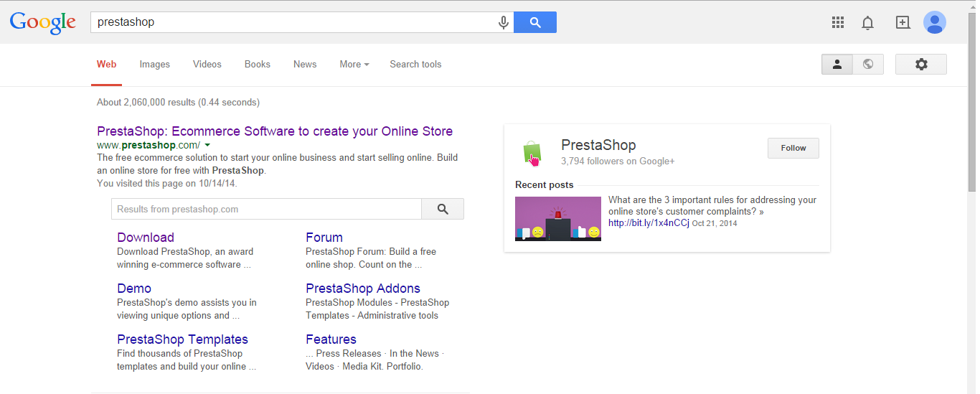Viewport: 980px width, 394px height.
Task: Open the Demo sitelink
Action: tap(134, 289)
